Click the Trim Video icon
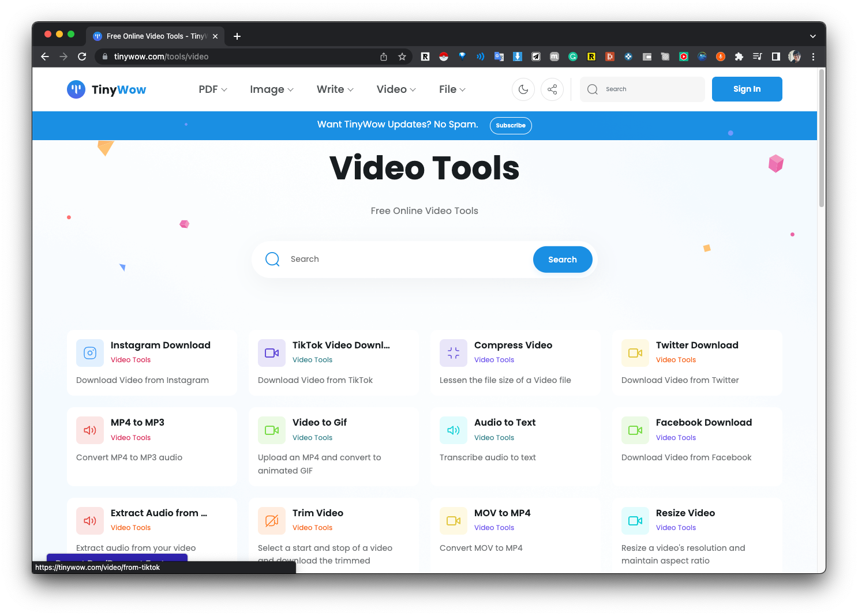The width and height of the screenshot is (858, 616). [272, 521]
